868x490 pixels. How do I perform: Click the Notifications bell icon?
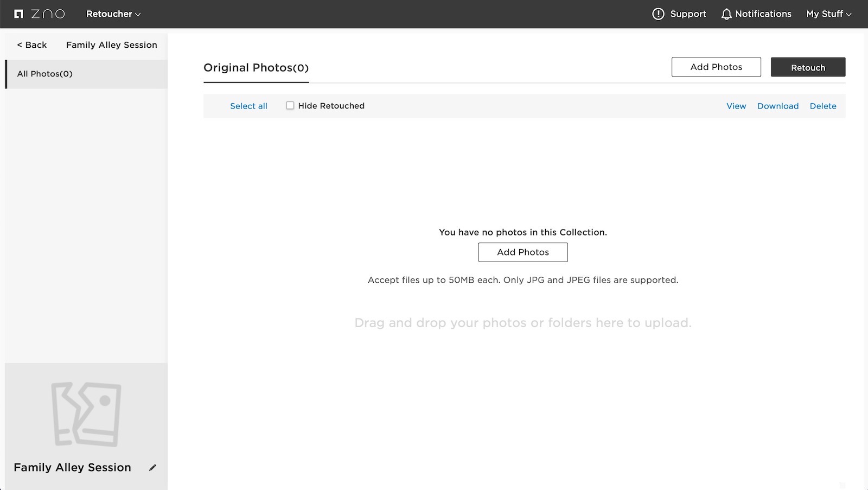point(726,14)
